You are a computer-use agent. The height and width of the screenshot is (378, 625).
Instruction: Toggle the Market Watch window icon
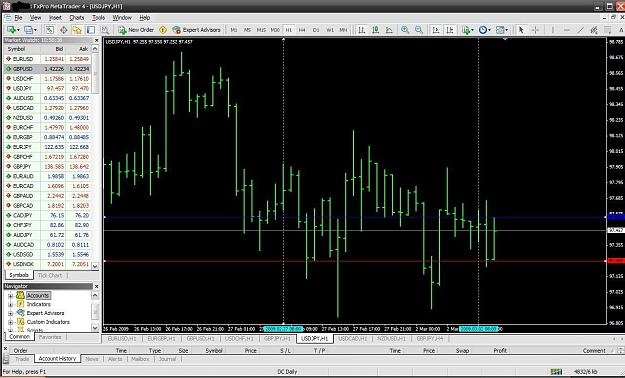[x=49, y=30]
